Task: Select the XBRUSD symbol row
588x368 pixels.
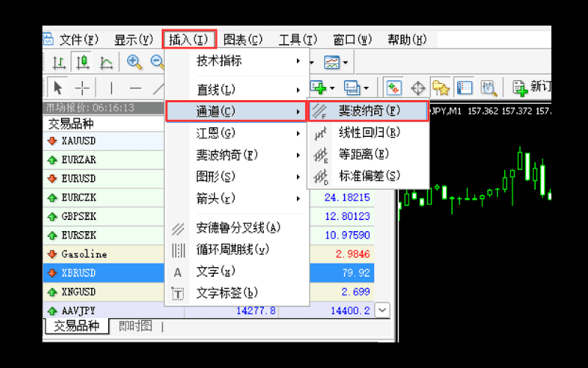Action: click(x=104, y=273)
